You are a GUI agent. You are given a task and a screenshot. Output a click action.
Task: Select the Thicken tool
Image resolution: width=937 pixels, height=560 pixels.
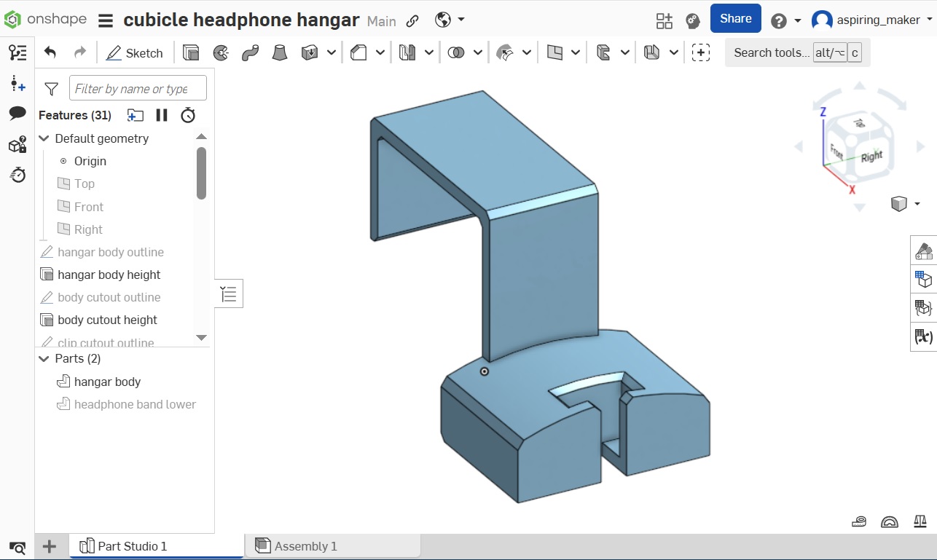click(x=310, y=52)
